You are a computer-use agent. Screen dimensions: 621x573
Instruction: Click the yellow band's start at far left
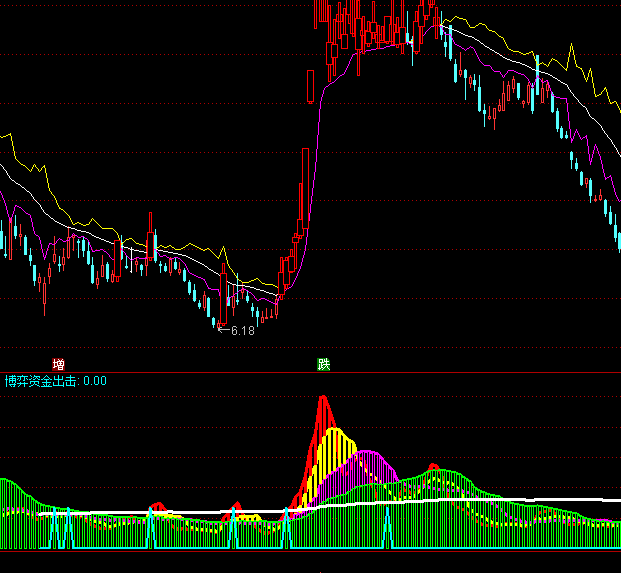8,136
